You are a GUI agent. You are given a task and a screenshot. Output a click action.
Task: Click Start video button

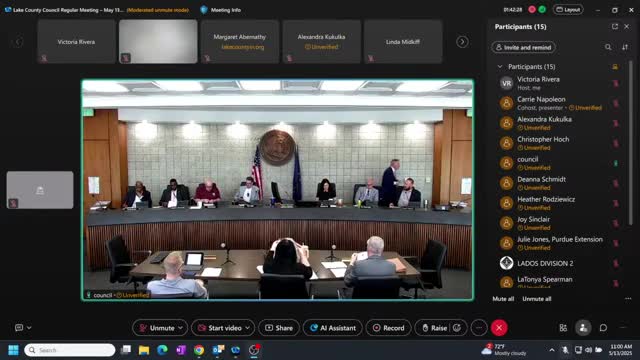coord(220,328)
